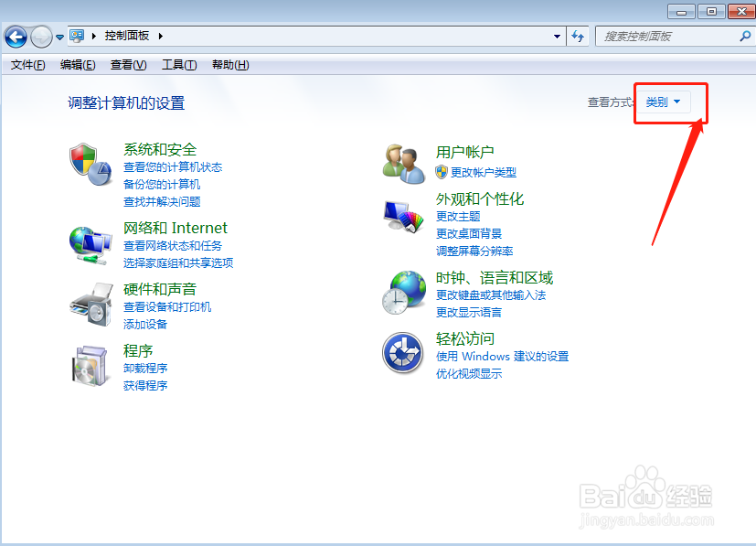Open the back button history dropdown
The height and width of the screenshot is (546, 756).
click(59, 37)
